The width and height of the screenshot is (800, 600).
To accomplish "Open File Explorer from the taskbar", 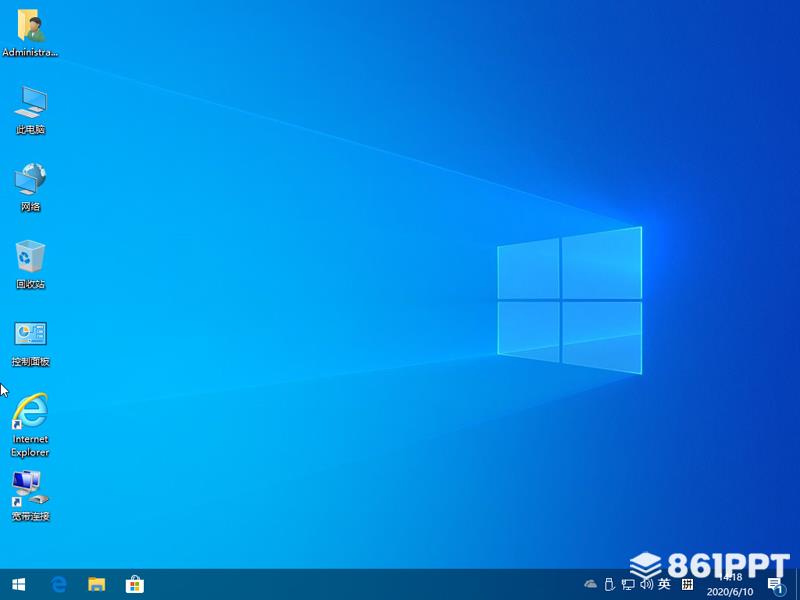I will click(96, 585).
